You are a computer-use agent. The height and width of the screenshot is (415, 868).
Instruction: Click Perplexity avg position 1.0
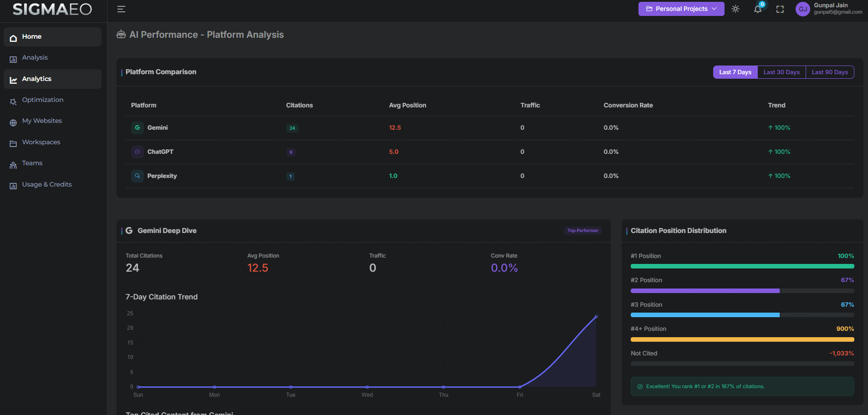coord(393,176)
